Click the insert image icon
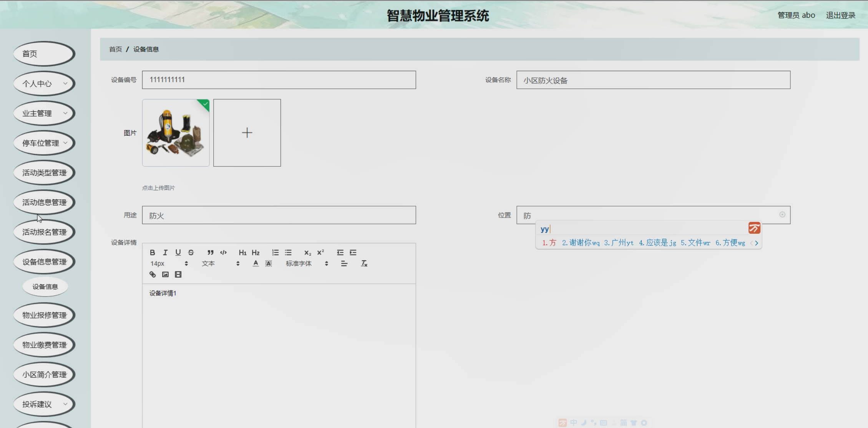This screenshot has height=428, width=868. [x=165, y=275]
